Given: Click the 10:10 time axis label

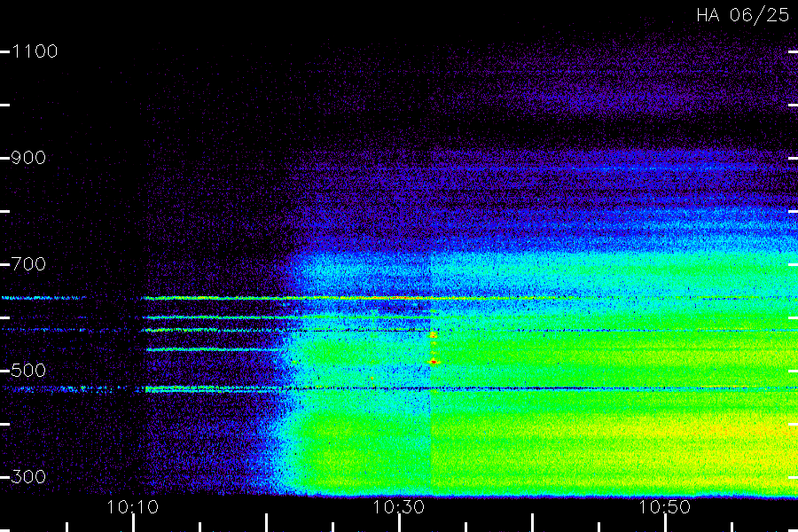Looking at the screenshot, I should (x=133, y=507).
